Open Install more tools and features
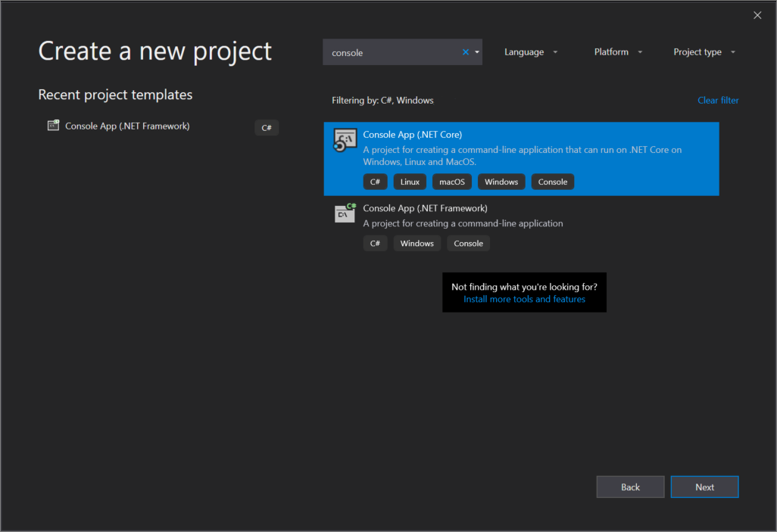Screen dimensions: 777x532 [x=524, y=299]
